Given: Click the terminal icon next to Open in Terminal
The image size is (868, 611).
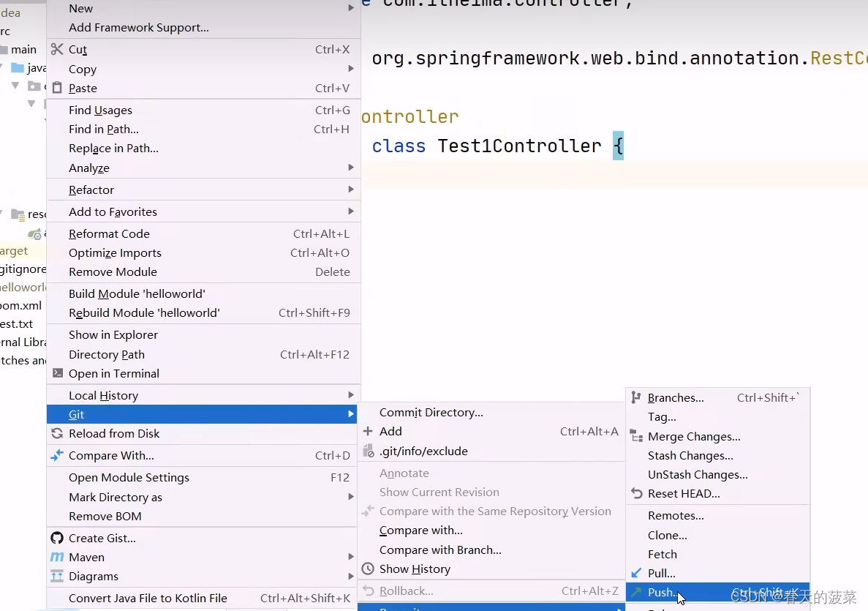Looking at the screenshot, I should tap(57, 373).
